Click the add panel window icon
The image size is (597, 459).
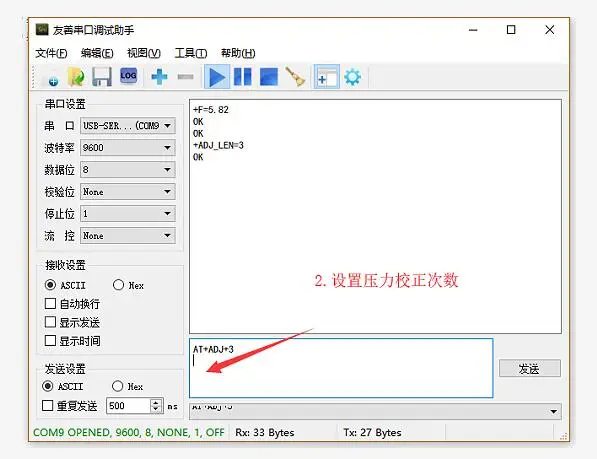pyautogui.click(x=327, y=77)
